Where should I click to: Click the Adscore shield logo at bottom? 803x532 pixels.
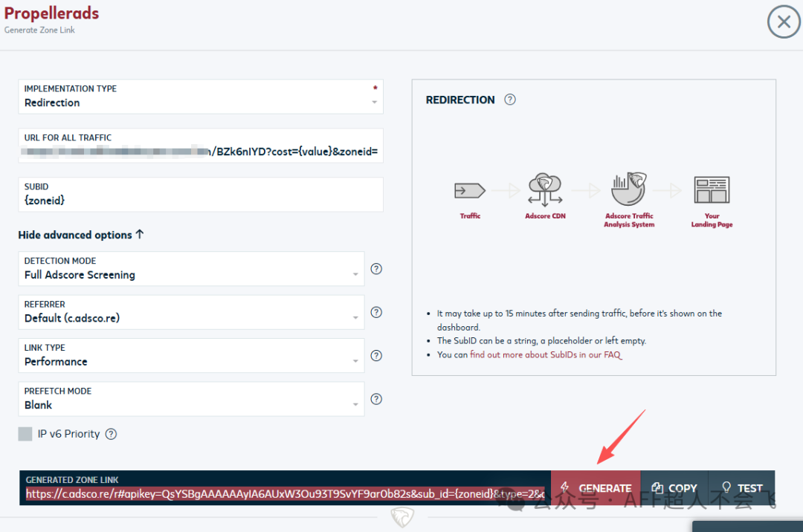402,516
